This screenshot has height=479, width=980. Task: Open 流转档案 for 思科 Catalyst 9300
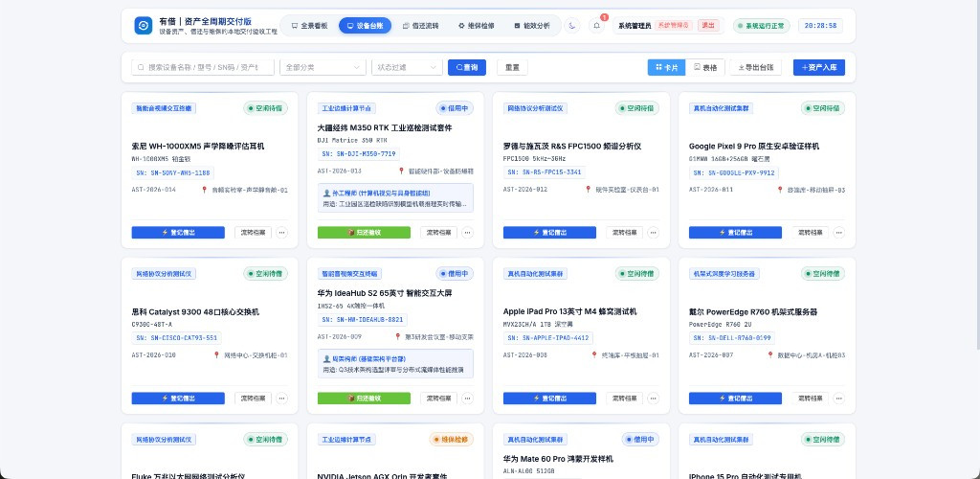253,398
